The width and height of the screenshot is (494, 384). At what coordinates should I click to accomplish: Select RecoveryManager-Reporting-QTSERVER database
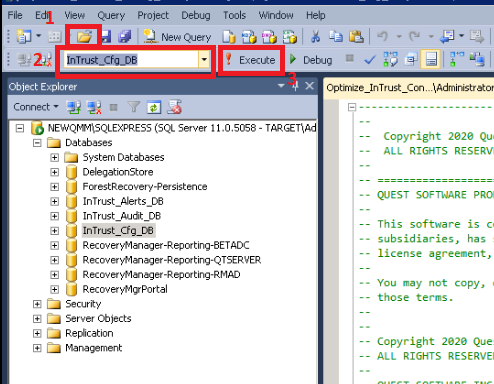[172, 260]
